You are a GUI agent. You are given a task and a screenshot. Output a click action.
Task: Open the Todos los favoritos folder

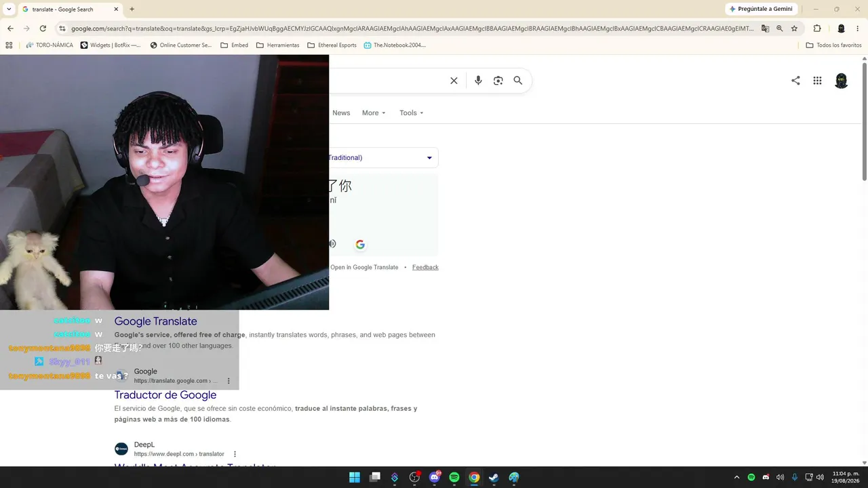pos(833,45)
